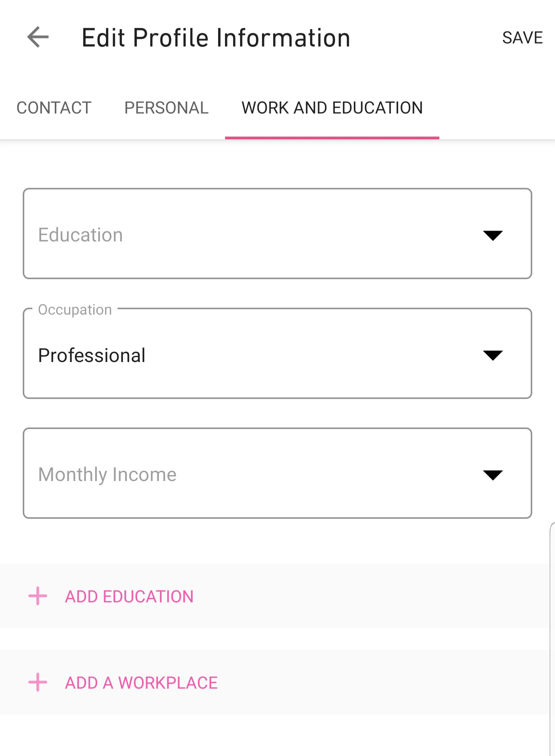Tap the ADD A WORKPLACE link text
The width and height of the screenshot is (555, 756).
[141, 683]
